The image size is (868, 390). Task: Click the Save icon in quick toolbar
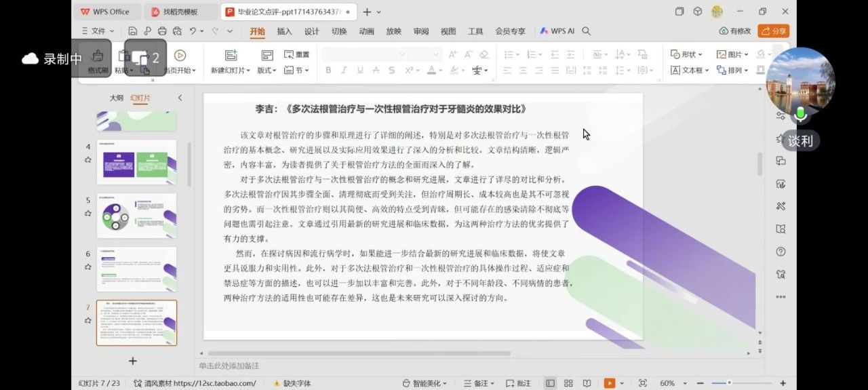tap(132, 31)
